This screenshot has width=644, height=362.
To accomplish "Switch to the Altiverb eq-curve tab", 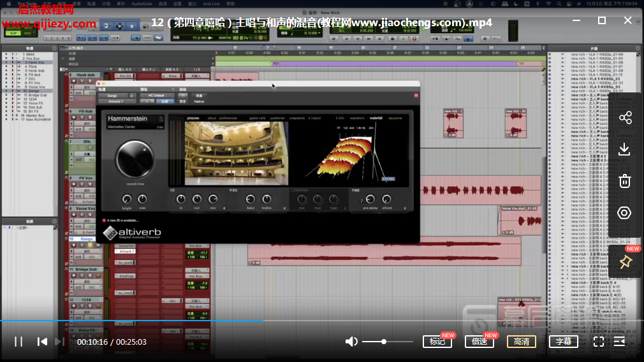I will coord(395,118).
